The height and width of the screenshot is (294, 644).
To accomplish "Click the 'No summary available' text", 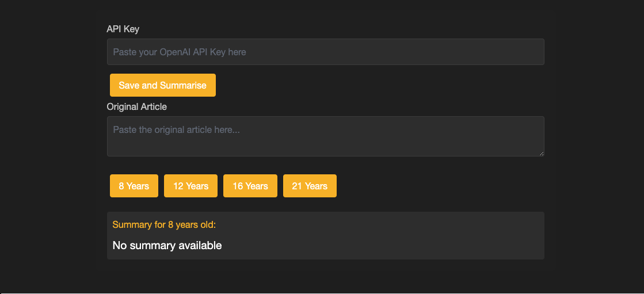I will pos(167,246).
